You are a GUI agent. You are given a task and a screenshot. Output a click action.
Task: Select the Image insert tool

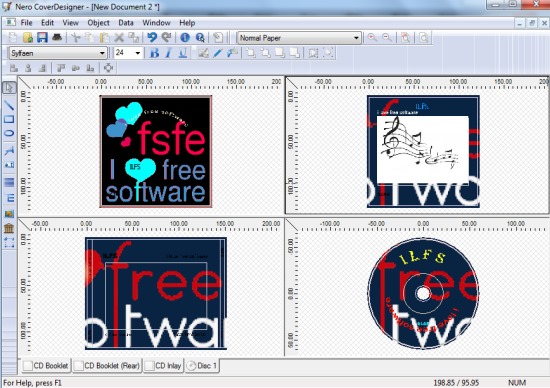[x=9, y=214]
